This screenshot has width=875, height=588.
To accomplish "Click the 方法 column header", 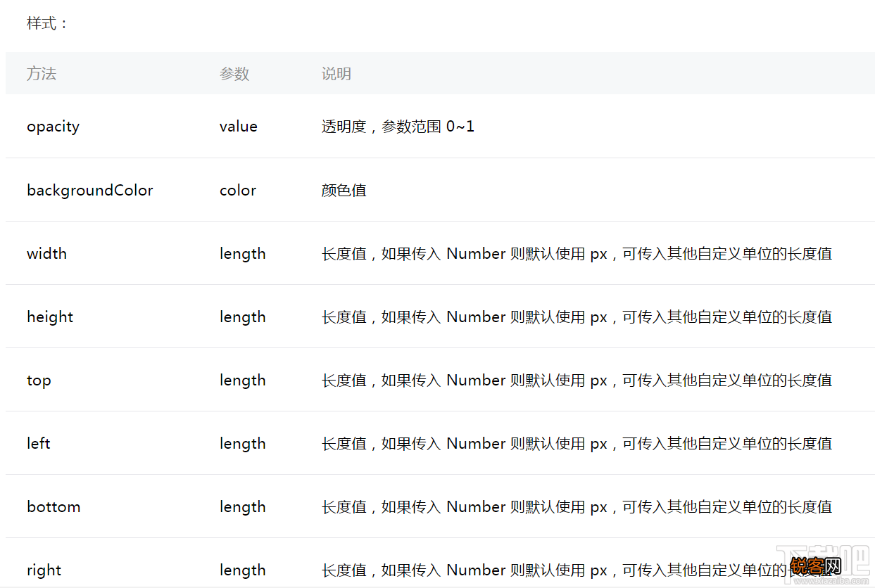I will (42, 73).
